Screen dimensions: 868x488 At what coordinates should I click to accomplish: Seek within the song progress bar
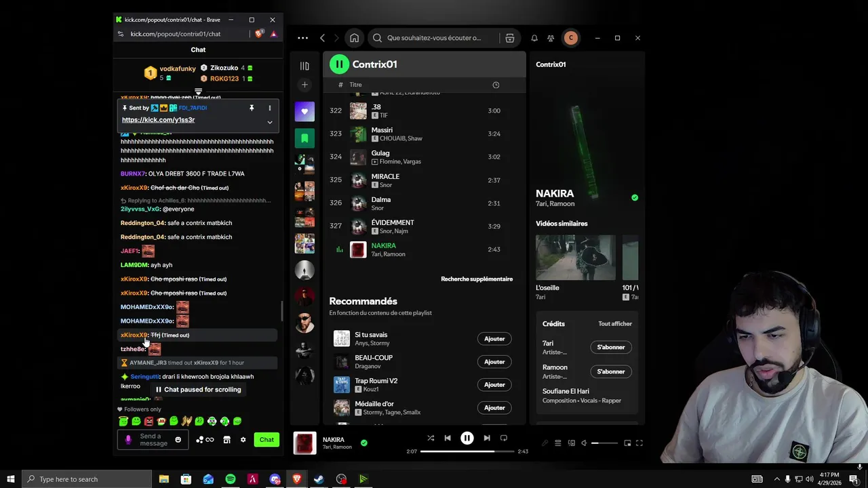pyautogui.click(x=467, y=451)
